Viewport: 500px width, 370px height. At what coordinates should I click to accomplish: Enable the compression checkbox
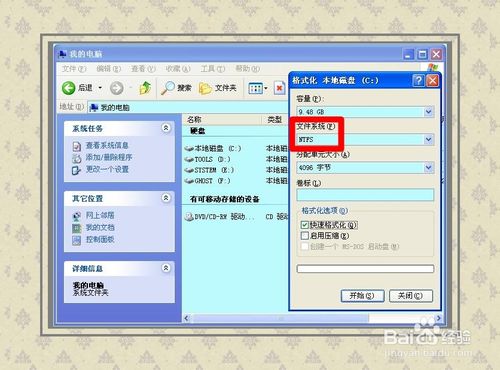click(304, 236)
